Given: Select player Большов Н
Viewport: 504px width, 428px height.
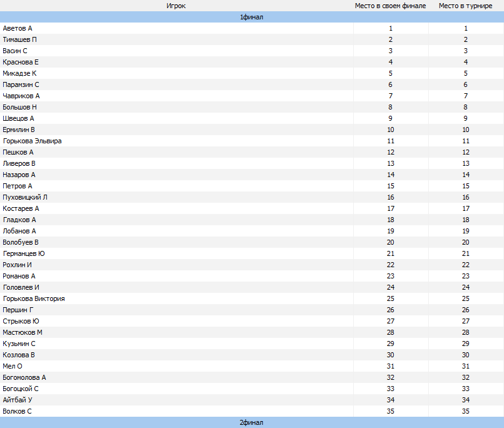Looking at the screenshot, I should 19,107.
